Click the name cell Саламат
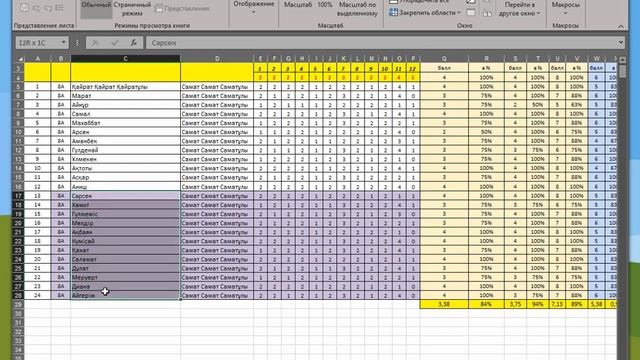640x360 pixels. point(125,259)
